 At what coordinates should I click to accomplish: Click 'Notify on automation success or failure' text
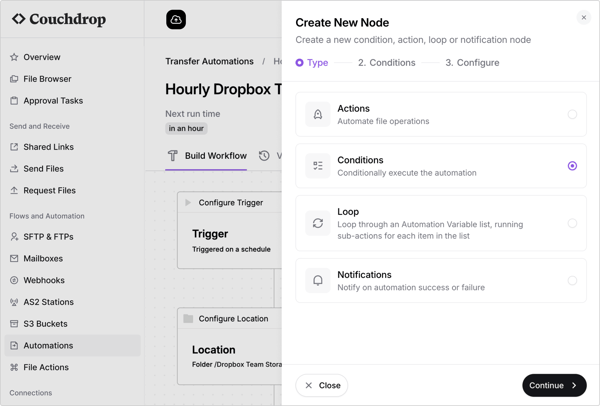coord(411,287)
